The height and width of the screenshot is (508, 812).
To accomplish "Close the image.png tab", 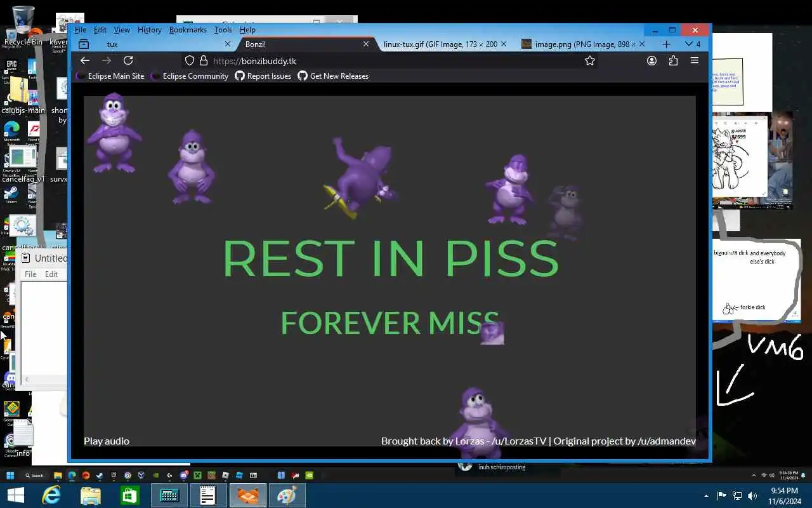I will pyautogui.click(x=641, y=44).
